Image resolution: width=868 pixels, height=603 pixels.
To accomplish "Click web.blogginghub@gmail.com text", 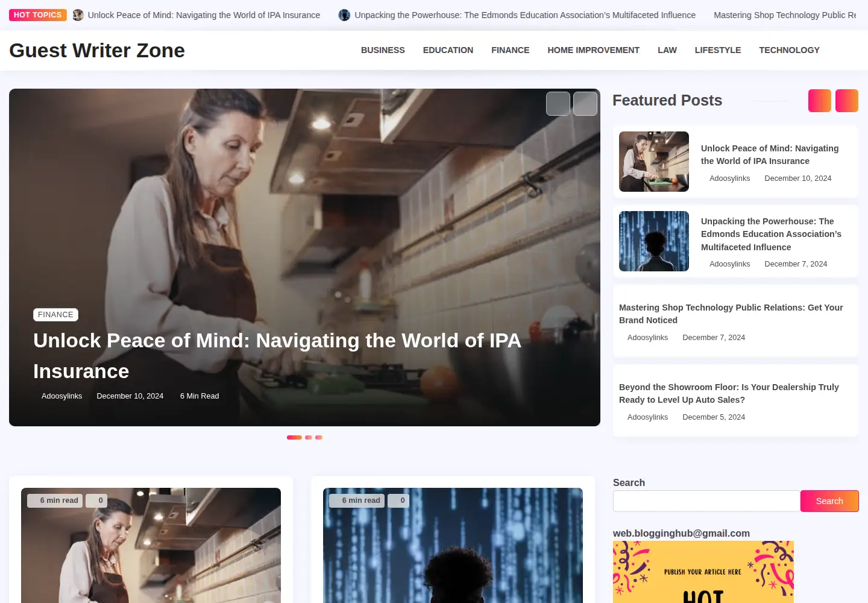I will click(681, 533).
